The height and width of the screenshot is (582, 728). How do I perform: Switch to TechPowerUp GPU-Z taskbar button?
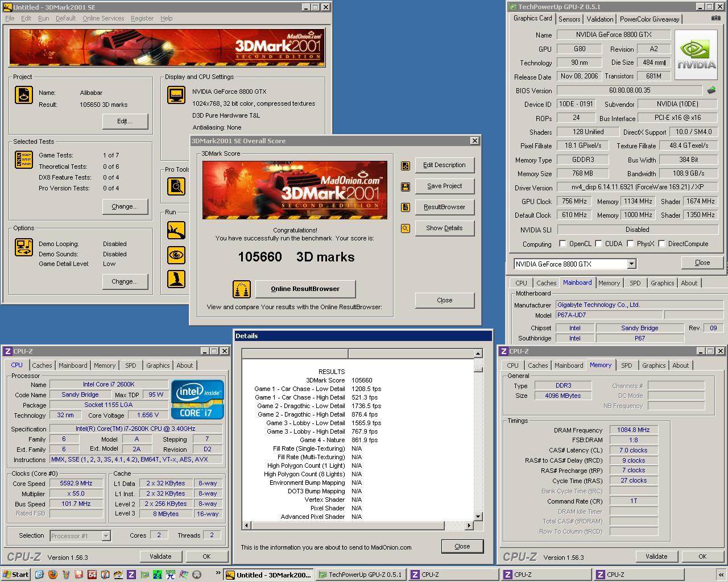[x=360, y=575]
